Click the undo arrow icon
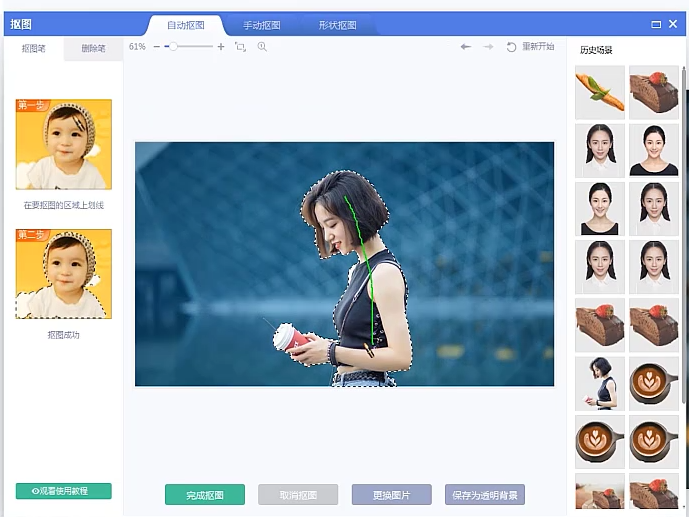Viewport: 689px width, 517px height. [x=465, y=47]
